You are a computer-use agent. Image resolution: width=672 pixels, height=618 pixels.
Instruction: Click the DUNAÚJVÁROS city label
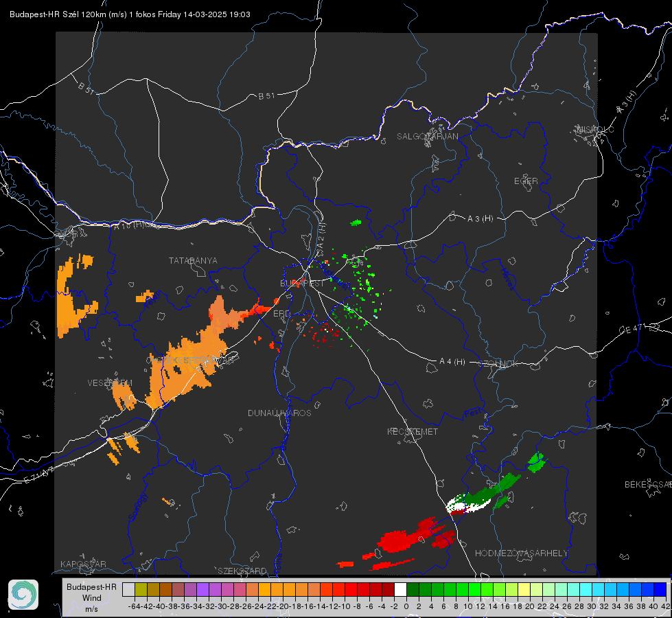coord(279,413)
